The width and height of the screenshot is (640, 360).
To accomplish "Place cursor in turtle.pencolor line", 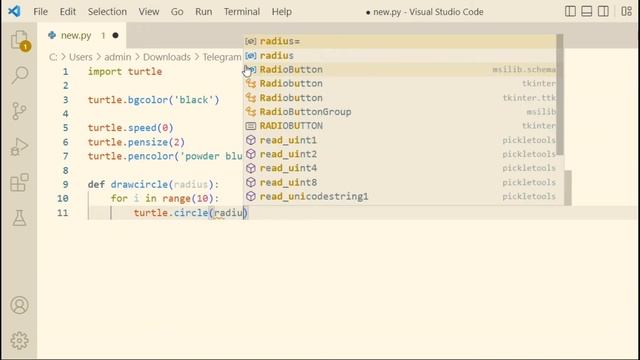I will point(165,156).
